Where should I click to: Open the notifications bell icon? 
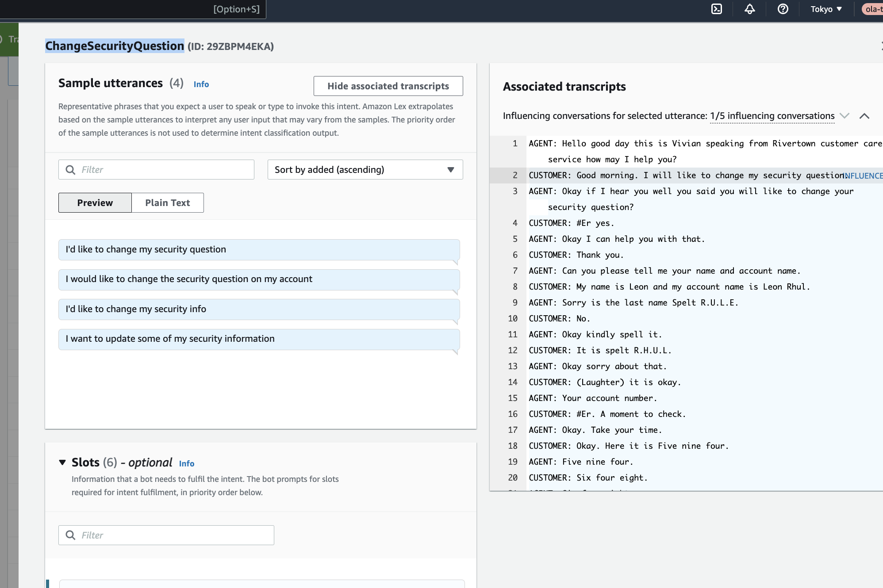(x=750, y=9)
